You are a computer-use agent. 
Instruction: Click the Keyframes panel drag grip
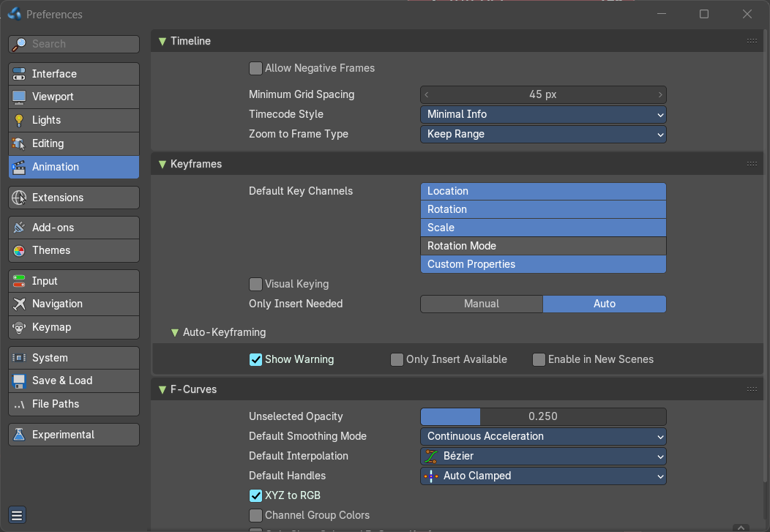click(752, 164)
